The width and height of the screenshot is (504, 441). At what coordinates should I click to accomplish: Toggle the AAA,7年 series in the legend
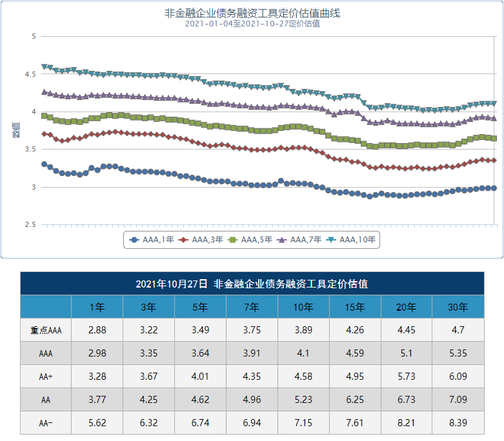[299, 240]
